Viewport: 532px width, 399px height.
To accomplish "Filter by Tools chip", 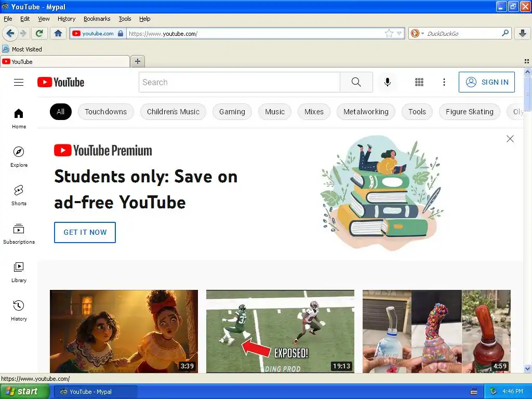I will (x=417, y=112).
